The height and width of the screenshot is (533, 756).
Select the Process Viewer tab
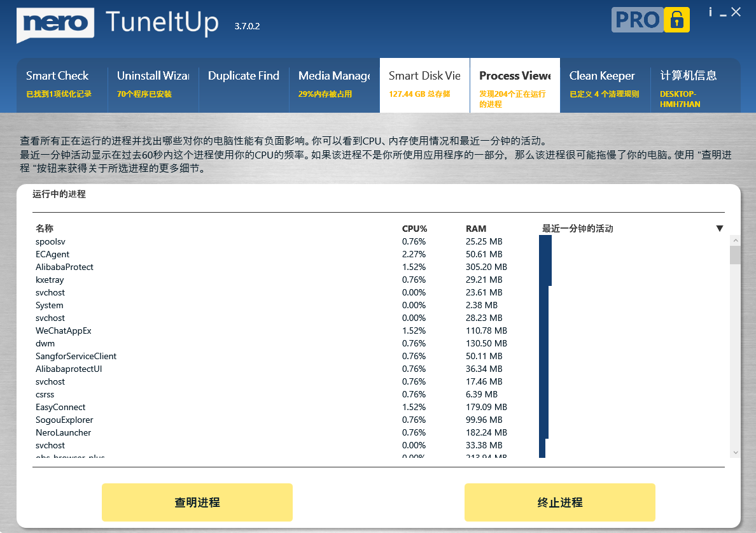coord(515,85)
